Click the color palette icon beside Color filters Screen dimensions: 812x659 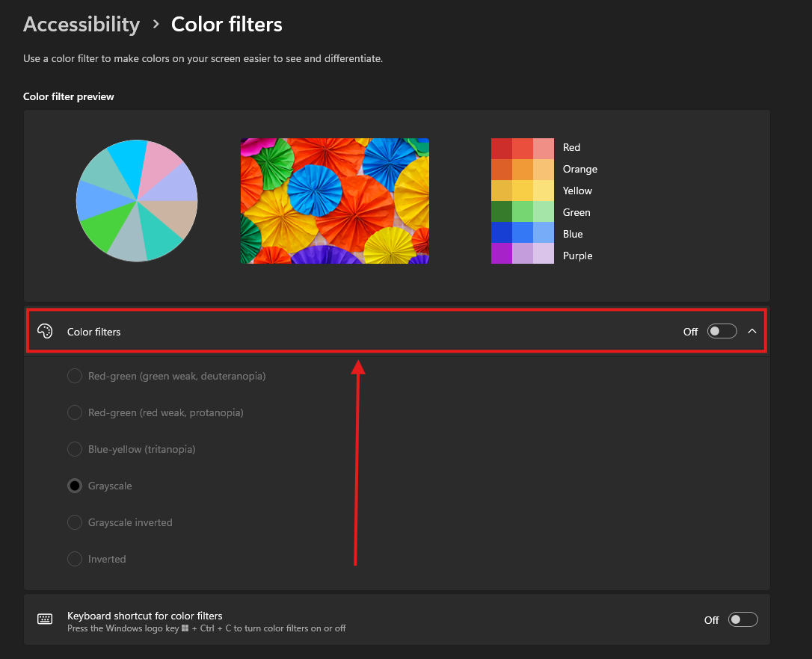(45, 331)
